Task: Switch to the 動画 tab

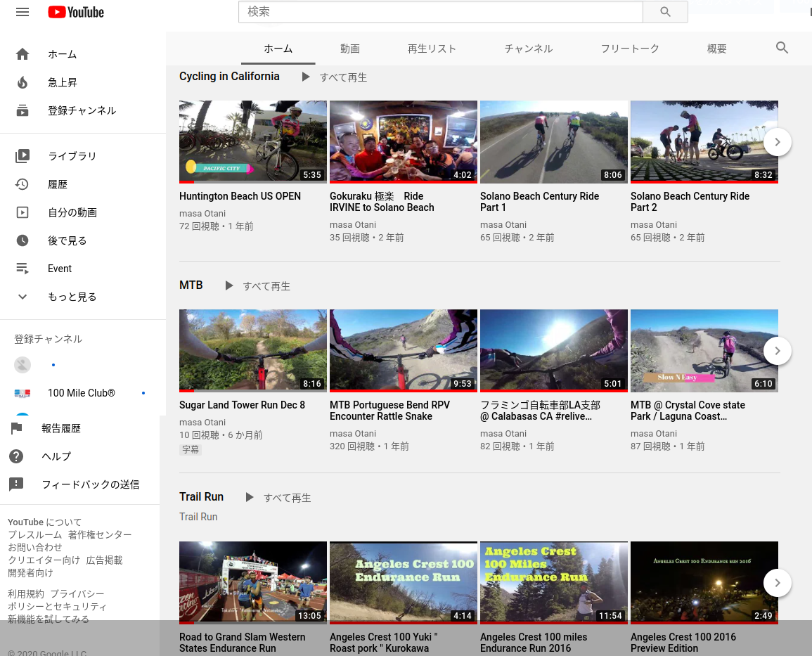Action: 349,49
